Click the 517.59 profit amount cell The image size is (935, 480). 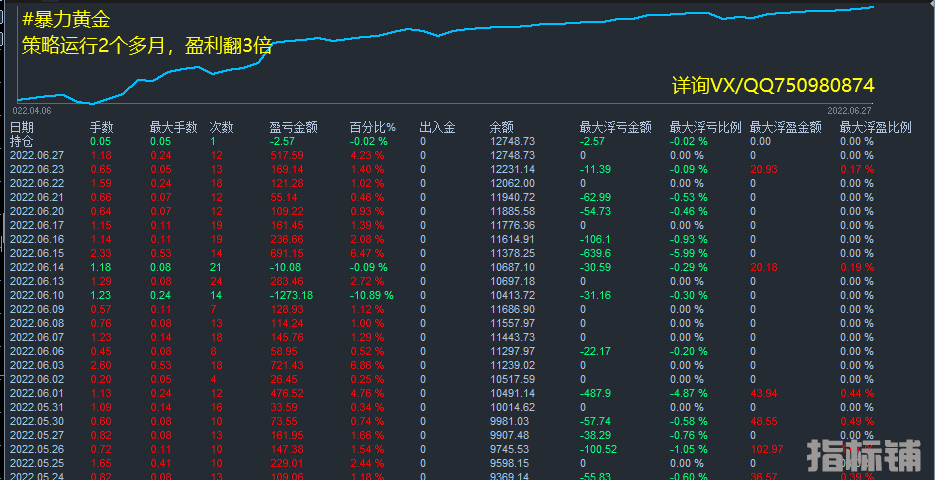point(286,155)
